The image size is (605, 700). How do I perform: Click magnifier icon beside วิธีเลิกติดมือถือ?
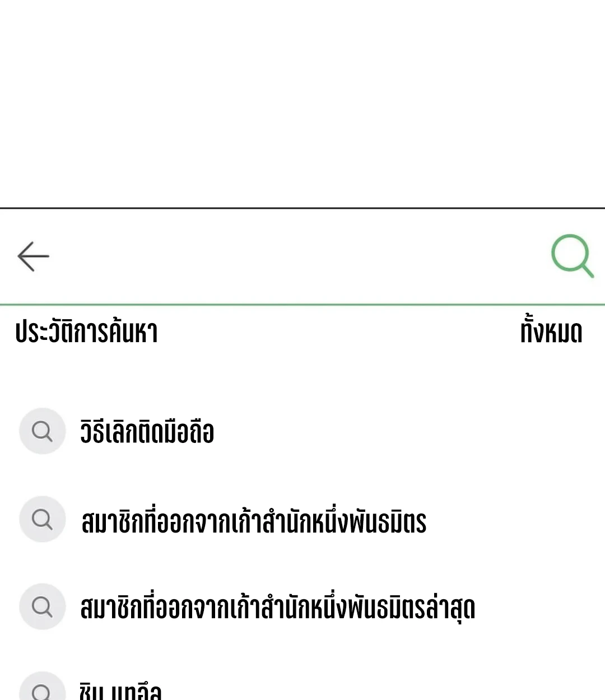pyautogui.click(x=43, y=431)
